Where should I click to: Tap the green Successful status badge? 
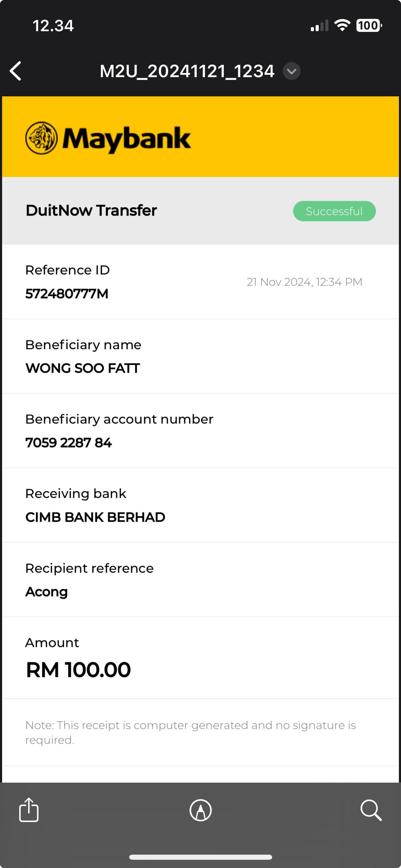click(x=334, y=211)
